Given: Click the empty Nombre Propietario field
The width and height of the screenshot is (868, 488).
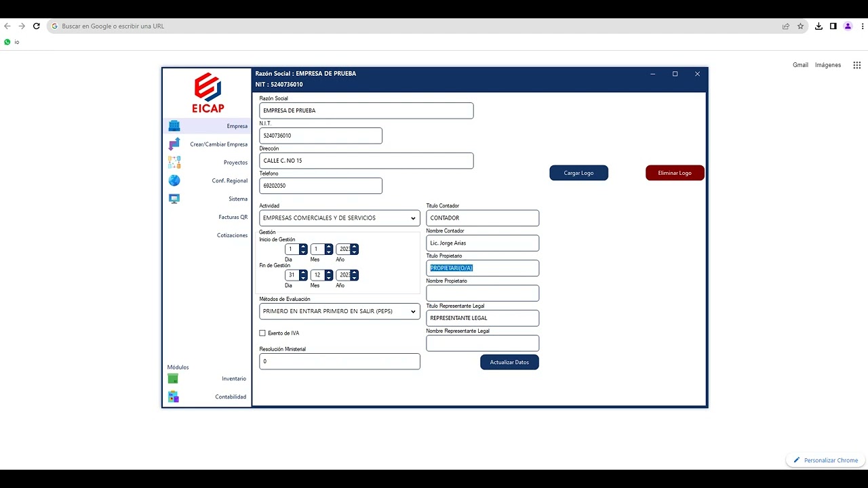Looking at the screenshot, I should click(483, 293).
